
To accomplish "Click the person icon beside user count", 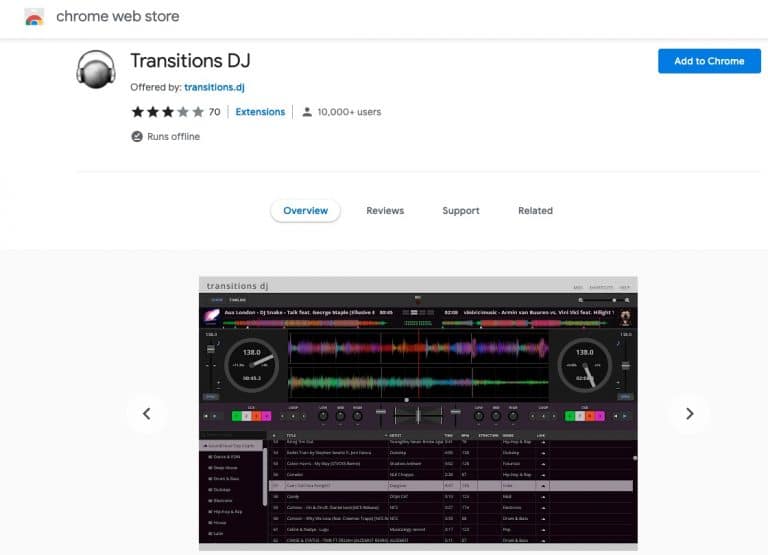I will 307,112.
